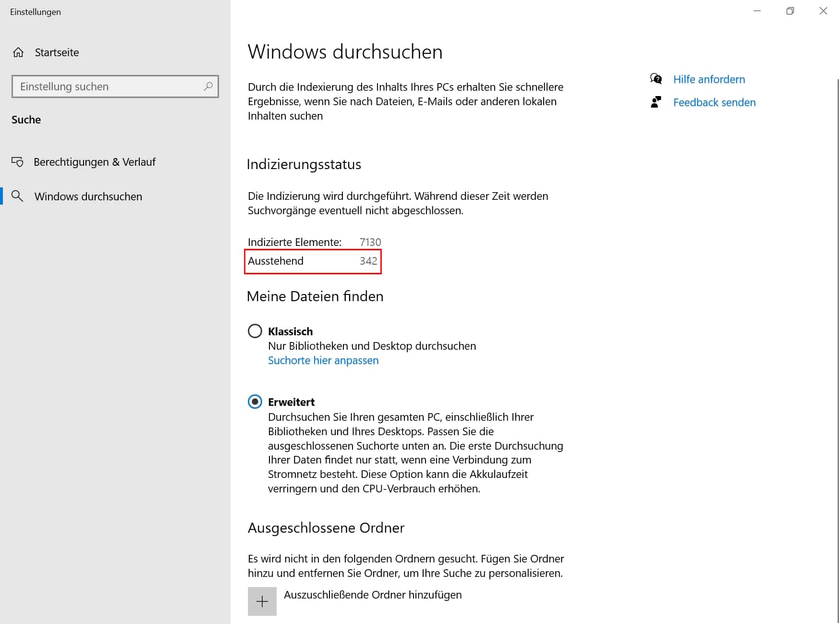Click the magnifier icon beside Windows durchsuchen

17,196
